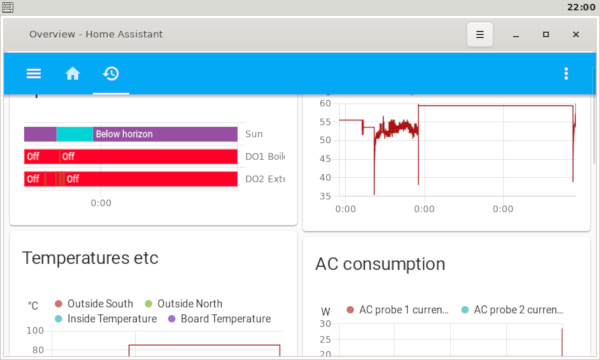
Task: Open the window hamburger menu button
Action: (479, 34)
